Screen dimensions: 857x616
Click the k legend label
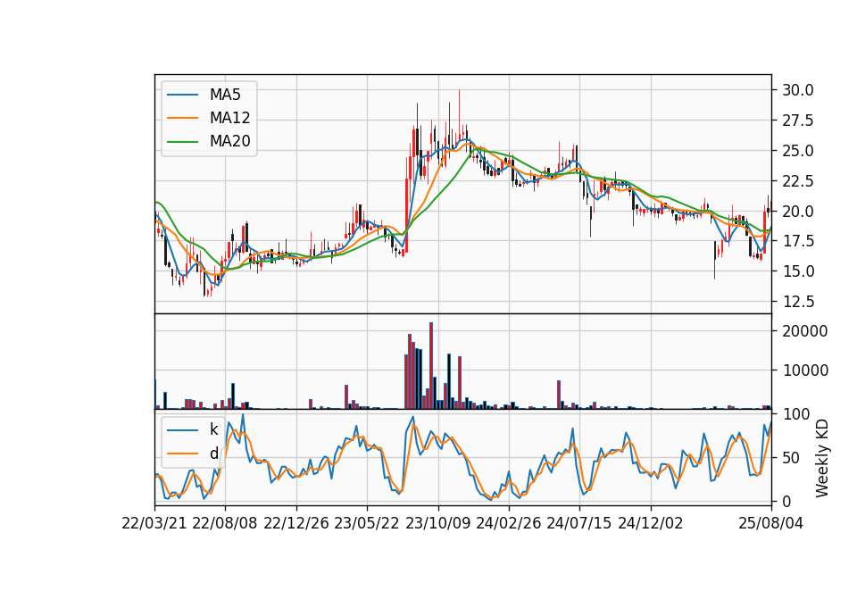coord(213,429)
